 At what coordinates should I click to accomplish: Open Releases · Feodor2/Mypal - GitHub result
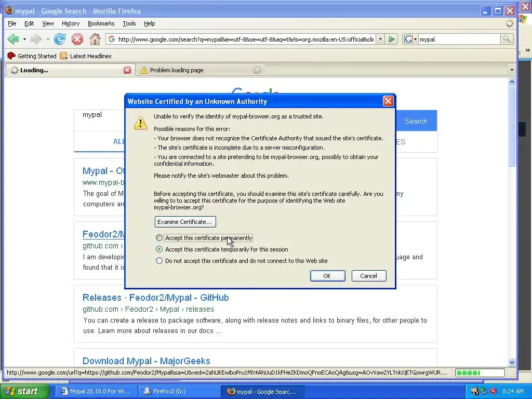156,298
